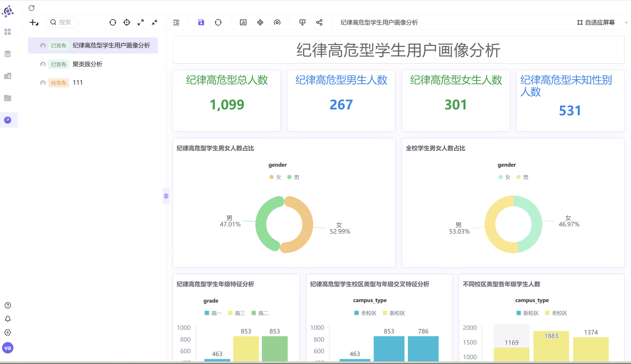Click the yellow 男 53.03% donut segment
The image size is (631, 364).
pyautogui.click(x=490, y=224)
